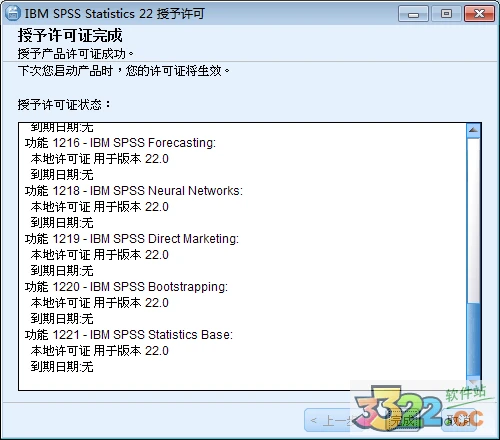Click the vertical scrollbar thumb in status list
Viewport: 500px width, 440px height.
(x=473, y=340)
